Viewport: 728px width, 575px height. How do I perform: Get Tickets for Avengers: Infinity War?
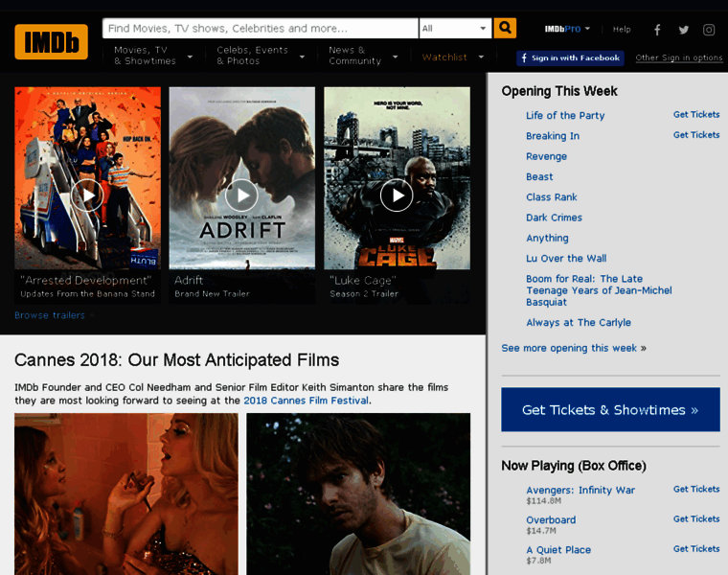tap(696, 489)
